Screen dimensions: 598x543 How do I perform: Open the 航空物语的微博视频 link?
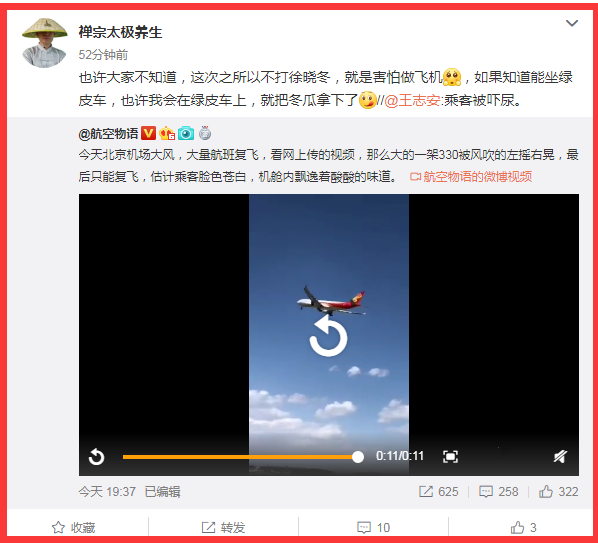tap(471, 177)
